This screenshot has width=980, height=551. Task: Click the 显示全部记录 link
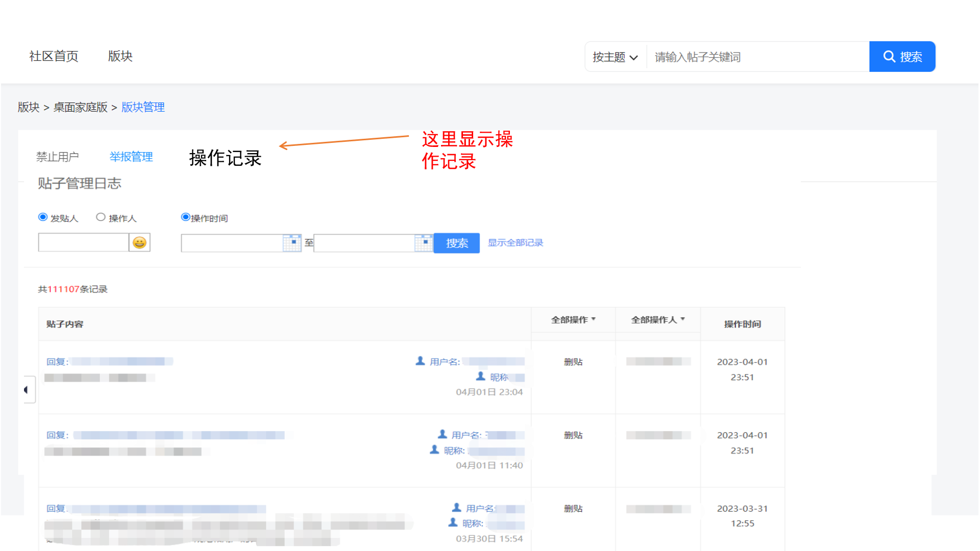[515, 243]
